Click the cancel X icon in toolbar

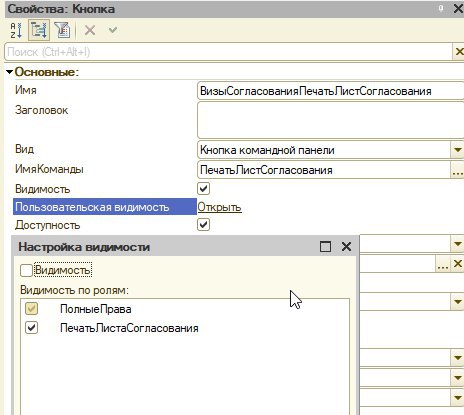coord(90,30)
